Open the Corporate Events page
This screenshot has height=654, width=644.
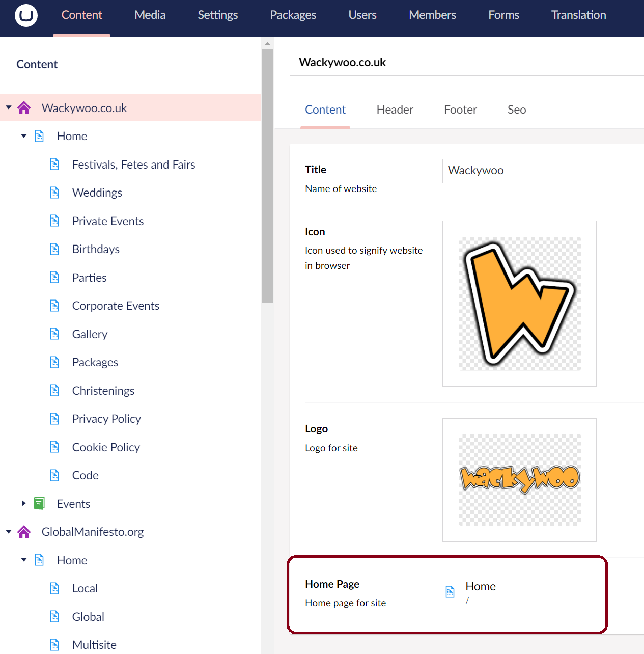point(116,306)
